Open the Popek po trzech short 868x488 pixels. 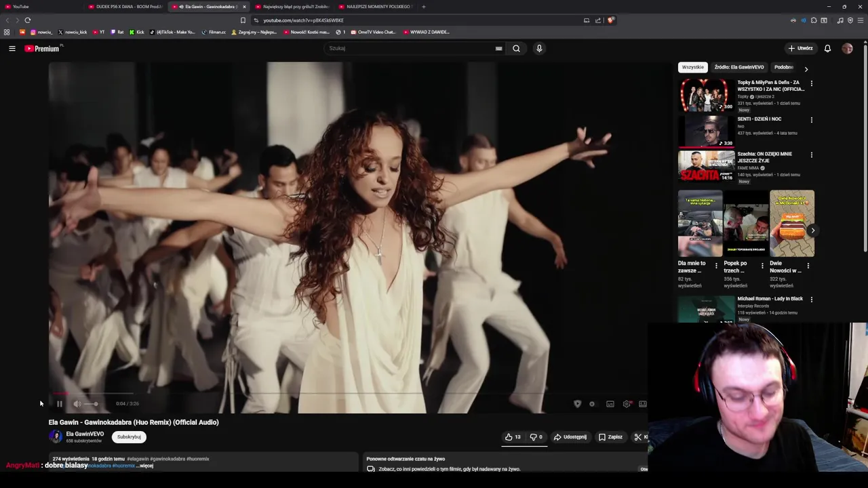746,224
